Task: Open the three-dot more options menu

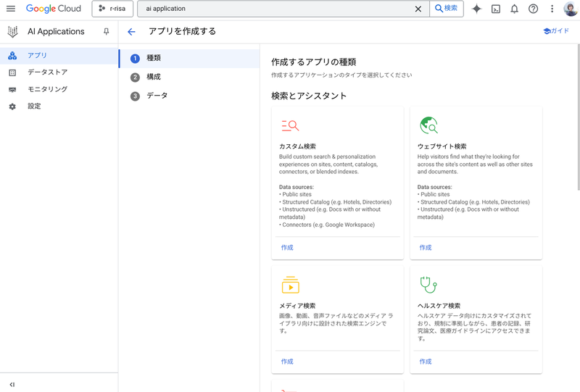Action: point(552,9)
